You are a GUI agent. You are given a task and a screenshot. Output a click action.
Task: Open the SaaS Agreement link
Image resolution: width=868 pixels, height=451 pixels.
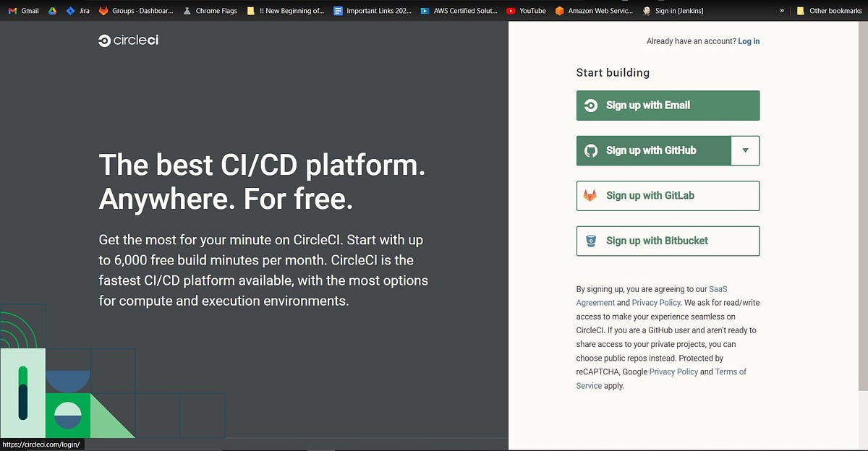point(718,288)
